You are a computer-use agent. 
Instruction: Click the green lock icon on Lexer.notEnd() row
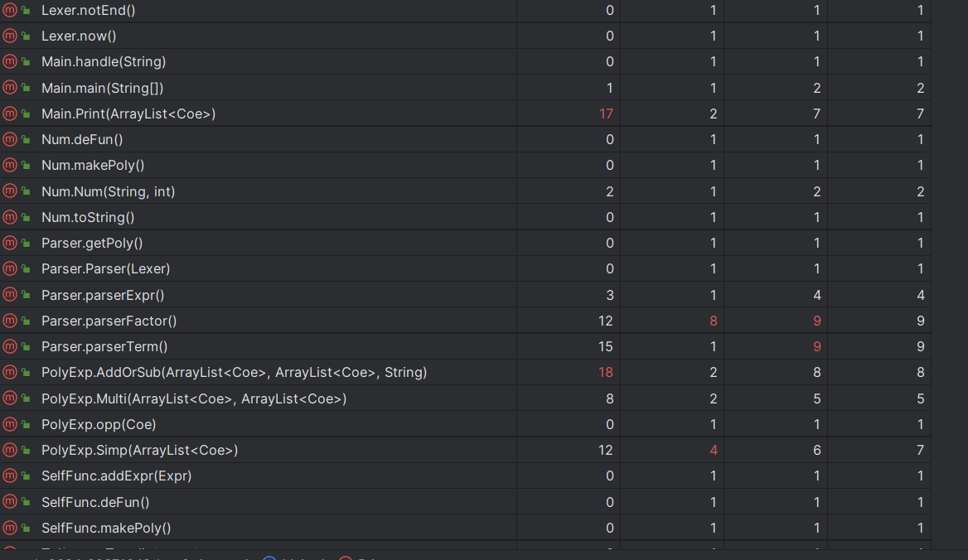[x=27, y=11]
